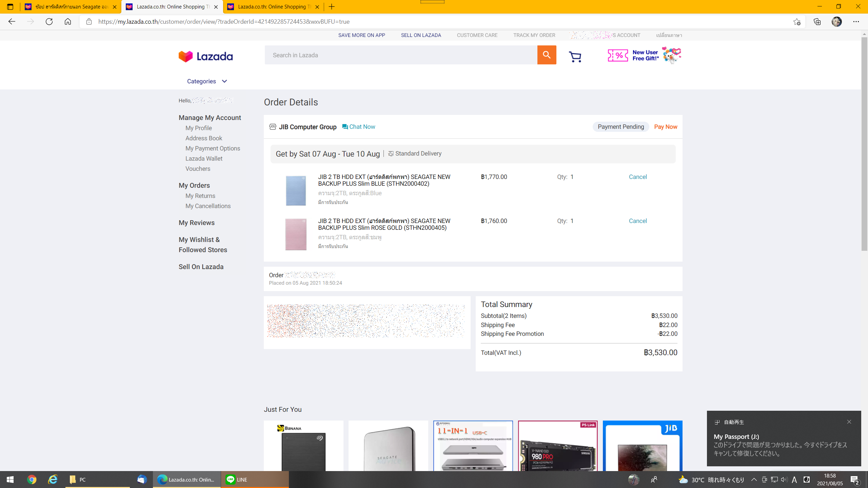868x488 pixels.
Task: Open Windows Start menu
Action: (x=10, y=480)
